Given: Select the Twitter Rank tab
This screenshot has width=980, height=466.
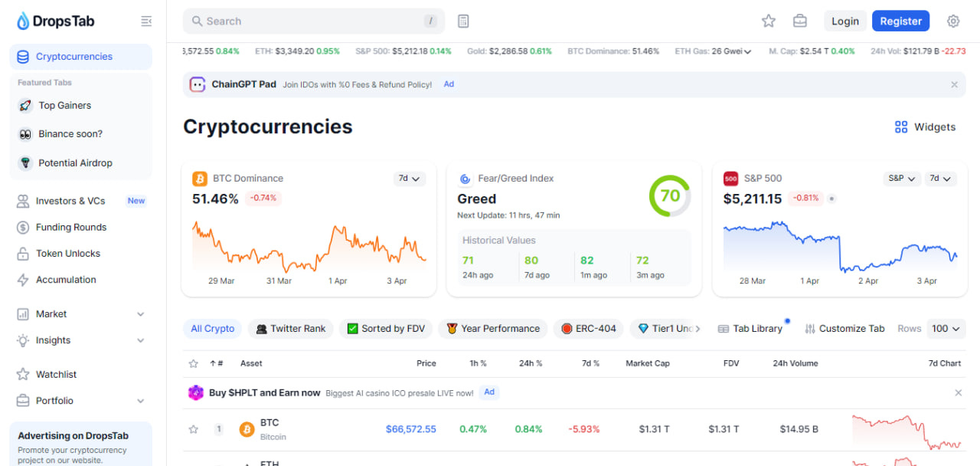Looking at the screenshot, I should (x=291, y=329).
